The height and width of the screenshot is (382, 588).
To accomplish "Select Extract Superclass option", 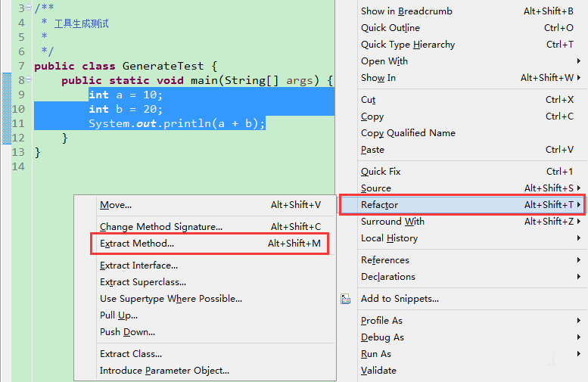I will coord(210,282).
